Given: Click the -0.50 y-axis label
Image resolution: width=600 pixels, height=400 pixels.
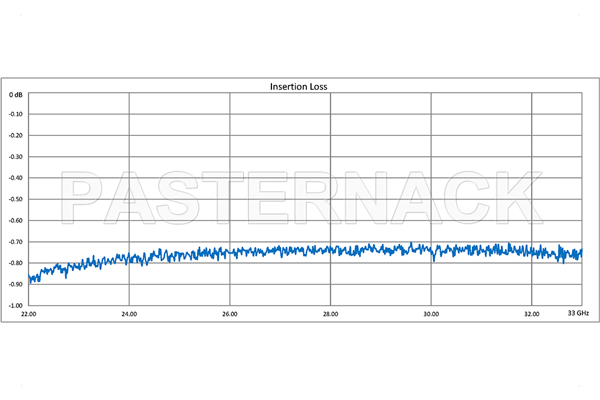Looking at the screenshot, I should 16,199.
